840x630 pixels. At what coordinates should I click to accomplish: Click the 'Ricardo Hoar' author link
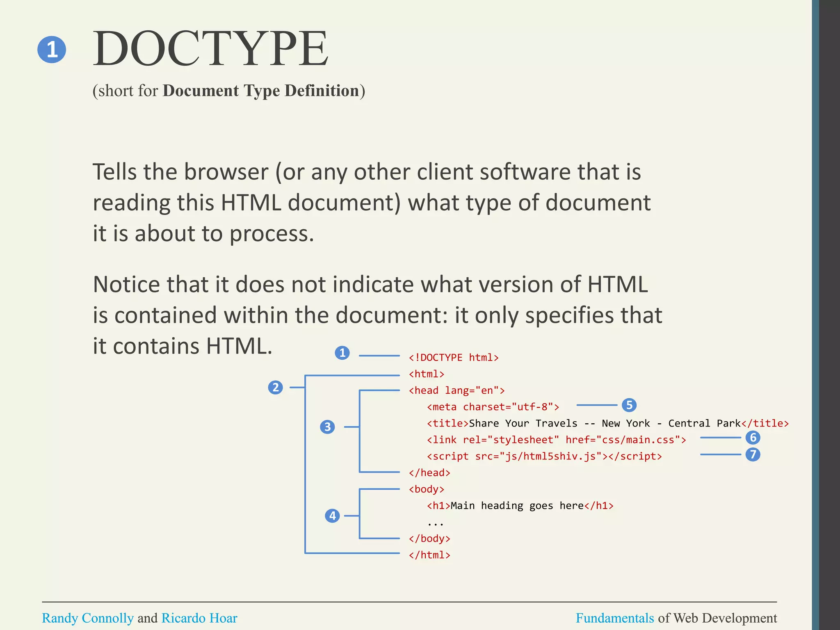coord(199,618)
